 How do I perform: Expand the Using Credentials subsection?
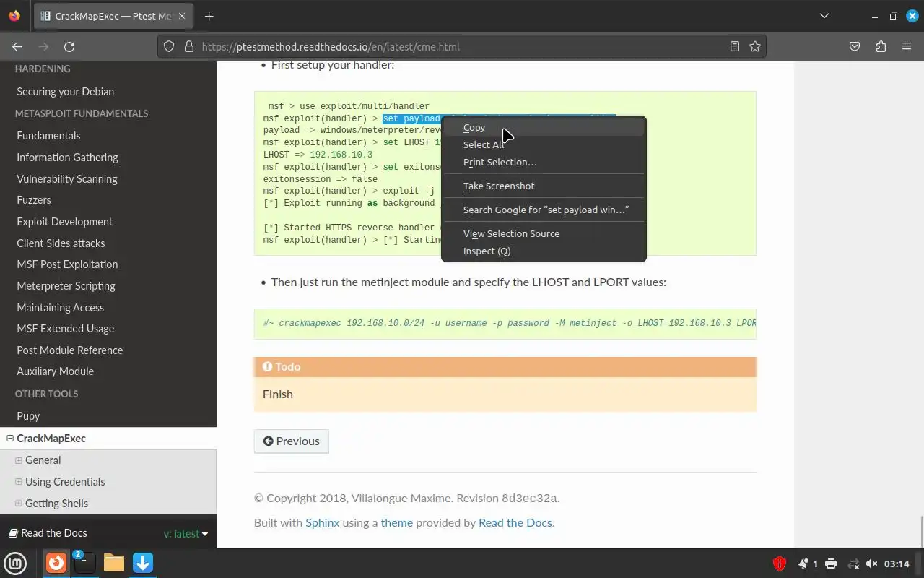19,482
